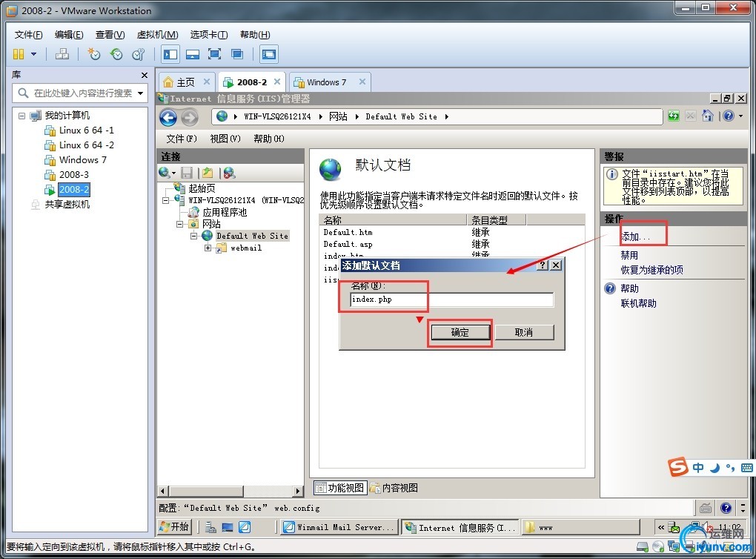Select Linux 6 64 -1 in library
756x559 pixels.
86,130
